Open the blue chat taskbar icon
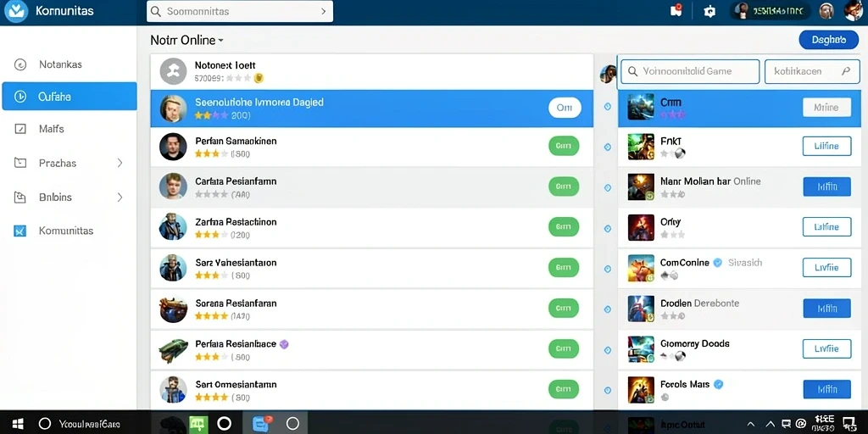The image size is (868, 434). pos(261,424)
